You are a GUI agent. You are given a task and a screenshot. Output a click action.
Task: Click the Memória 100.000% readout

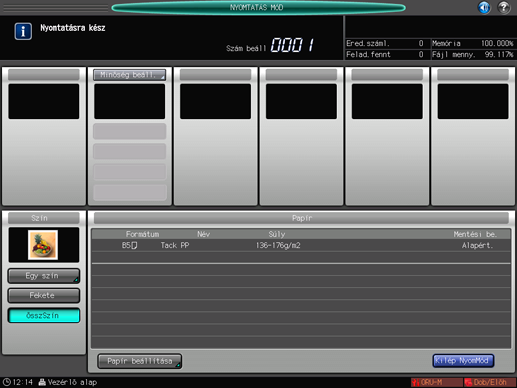pos(473,43)
